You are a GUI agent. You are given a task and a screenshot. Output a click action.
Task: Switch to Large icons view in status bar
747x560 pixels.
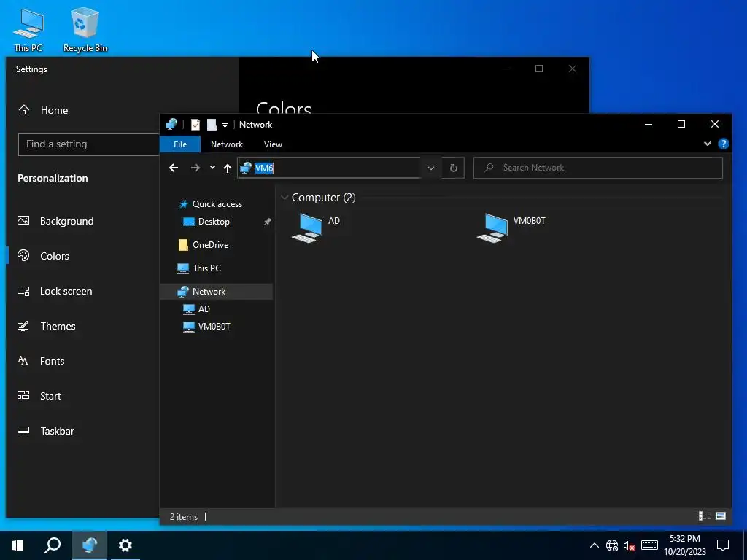[x=721, y=516]
